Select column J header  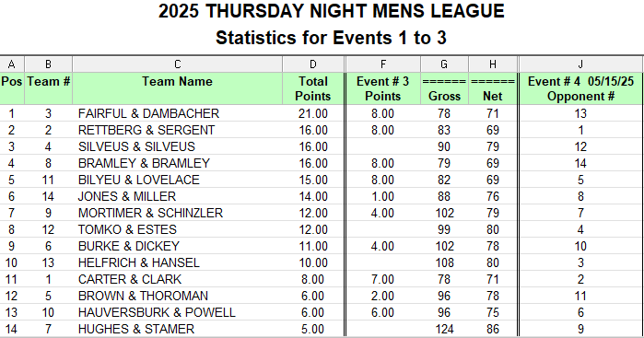click(x=580, y=64)
